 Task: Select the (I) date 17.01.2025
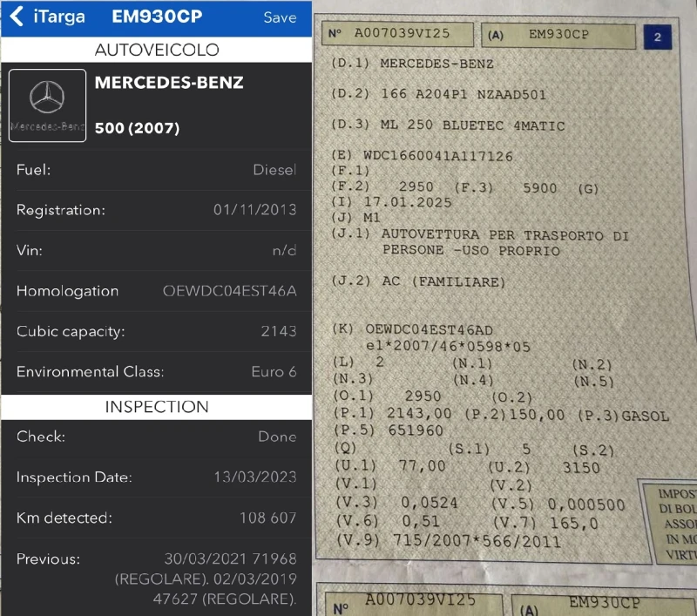coord(408,203)
